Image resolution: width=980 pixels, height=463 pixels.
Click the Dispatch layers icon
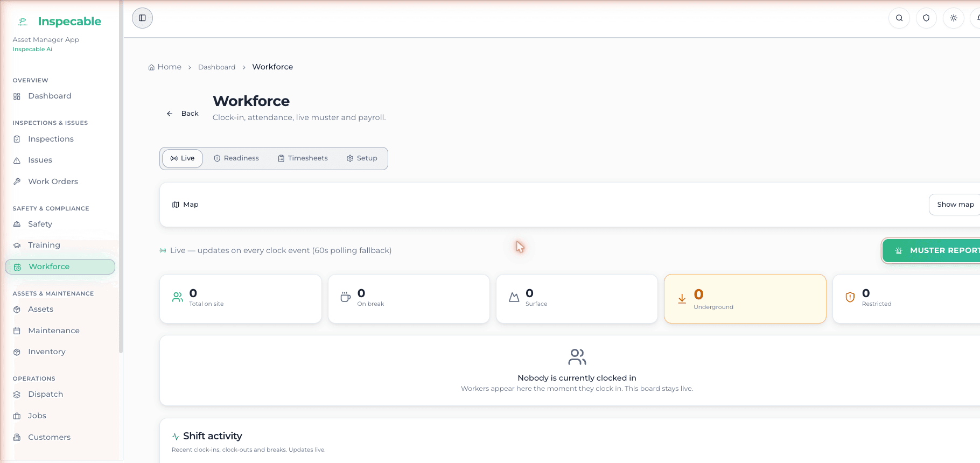point(17,395)
